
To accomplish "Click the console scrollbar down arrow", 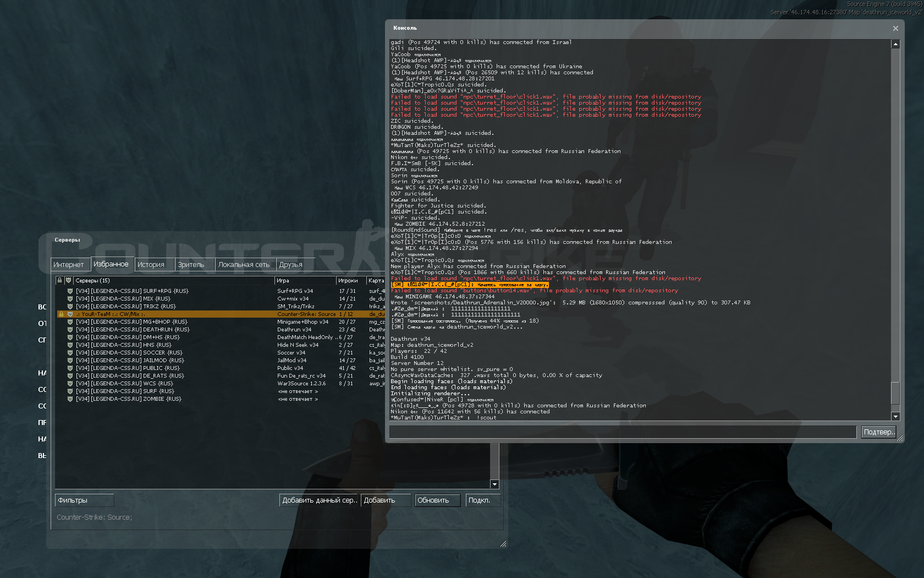I will [895, 417].
